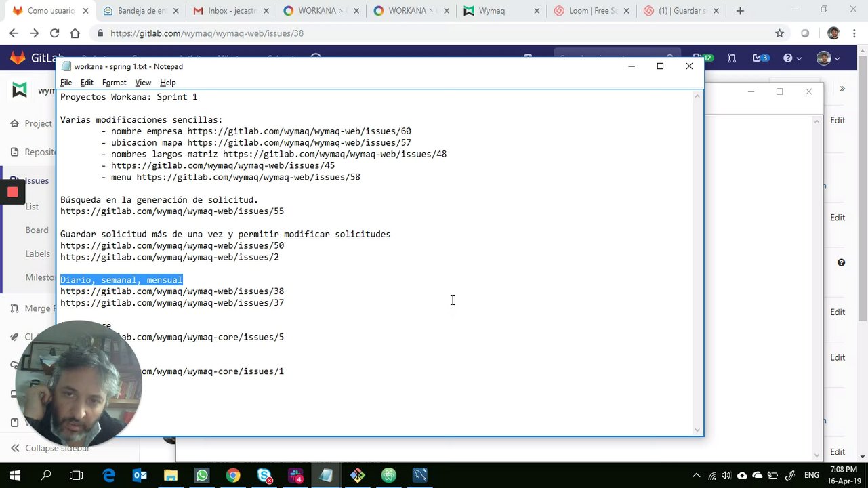Click the issues/60 URL in Notepad

click(299, 131)
